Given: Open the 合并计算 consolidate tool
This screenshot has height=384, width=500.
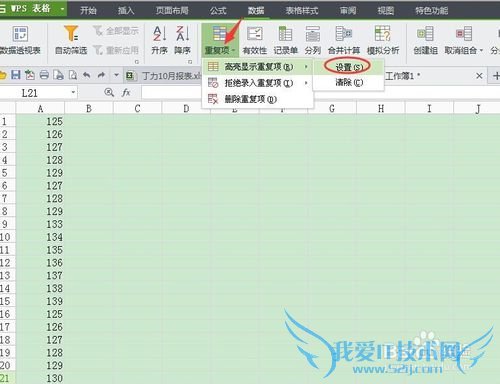Looking at the screenshot, I should tap(344, 40).
